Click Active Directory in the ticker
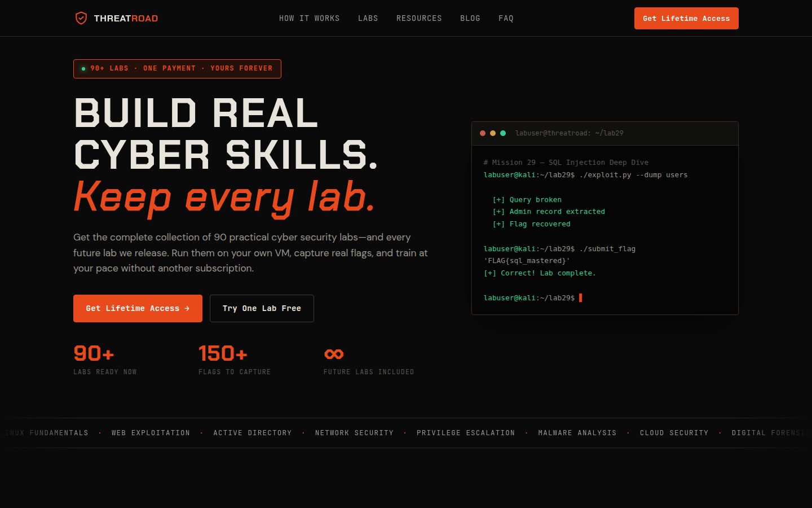This screenshot has width=812, height=508. click(x=253, y=433)
